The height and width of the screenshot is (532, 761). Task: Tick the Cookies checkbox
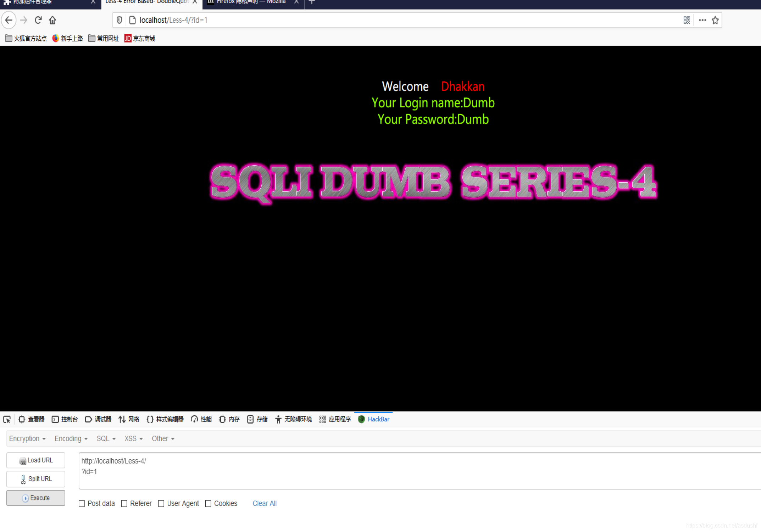208,504
